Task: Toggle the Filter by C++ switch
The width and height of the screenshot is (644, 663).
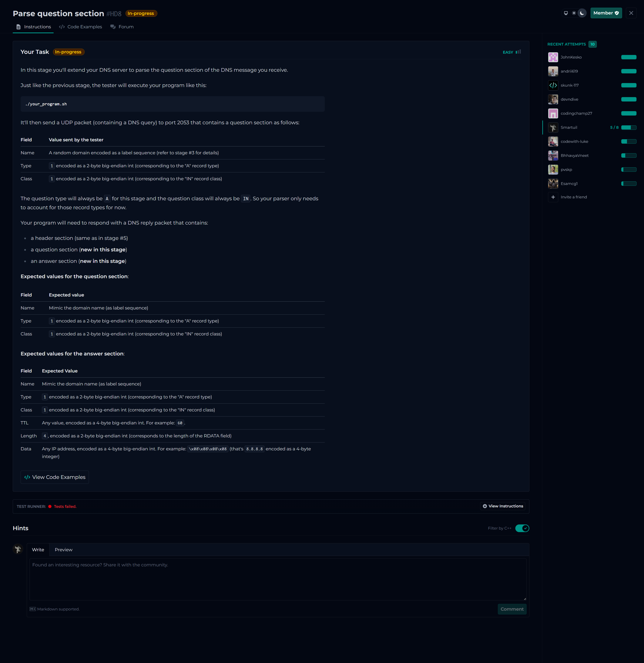Action: (522, 528)
